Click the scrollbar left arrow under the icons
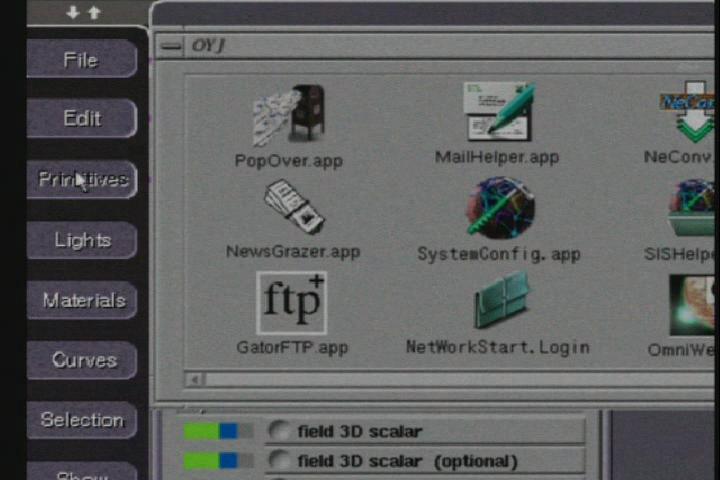The height and width of the screenshot is (480, 720). pos(195,379)
